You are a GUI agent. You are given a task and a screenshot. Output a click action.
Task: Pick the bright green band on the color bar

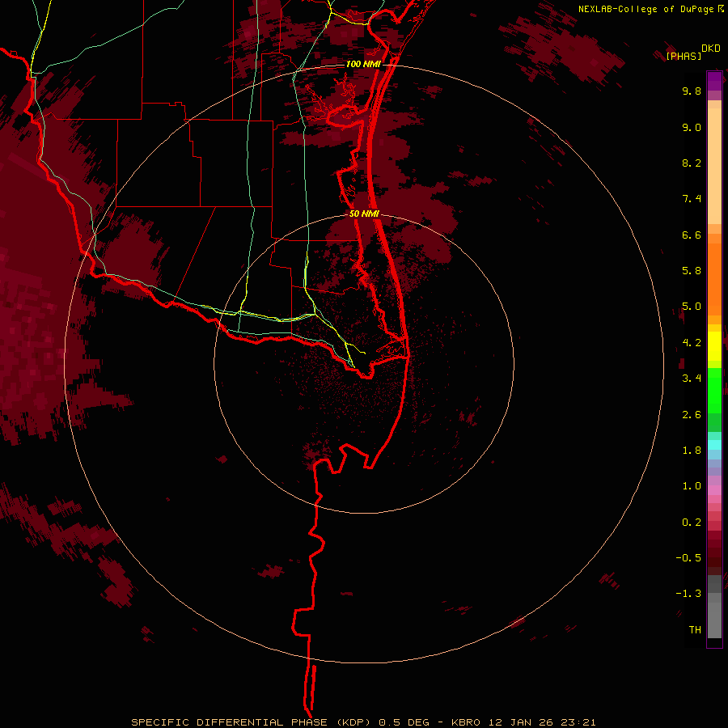point(714,390)
